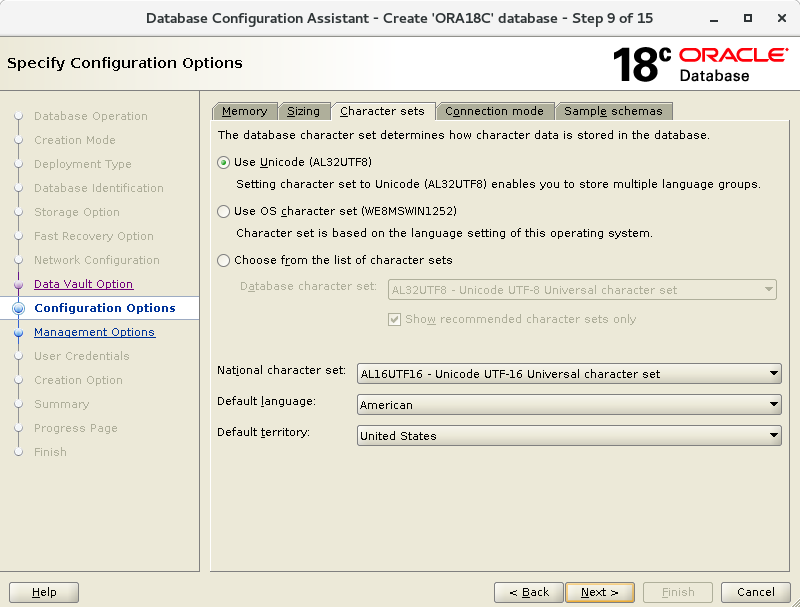Click the Database Identification step label
Screen dimensions: 800x607
click(x=99, y=188)
